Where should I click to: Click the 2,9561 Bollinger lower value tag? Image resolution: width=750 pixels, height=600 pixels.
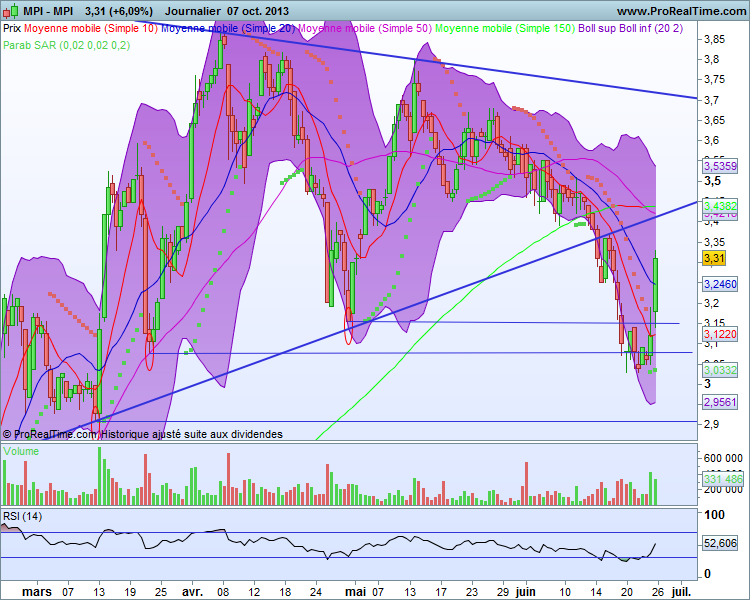pos(720,402)
